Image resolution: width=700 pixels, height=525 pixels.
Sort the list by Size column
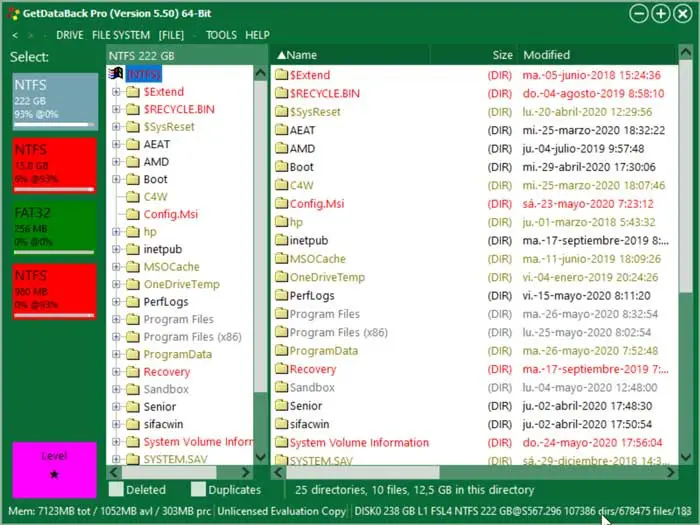point(473,55)
